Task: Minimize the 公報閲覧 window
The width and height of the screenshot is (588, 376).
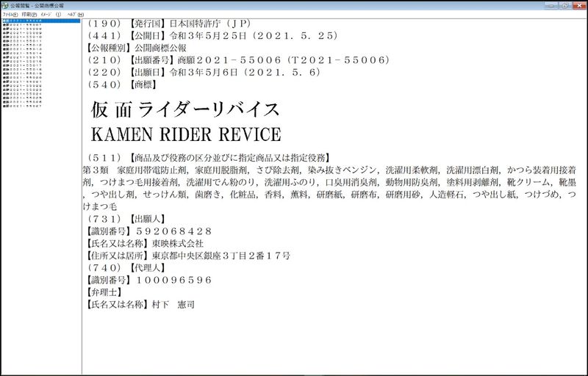Action: point(552,6)
